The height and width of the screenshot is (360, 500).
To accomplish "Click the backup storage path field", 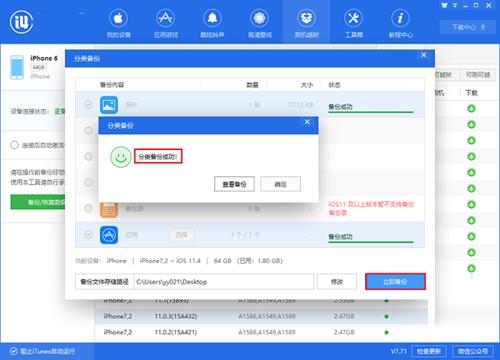I will [x=224, y=282].
